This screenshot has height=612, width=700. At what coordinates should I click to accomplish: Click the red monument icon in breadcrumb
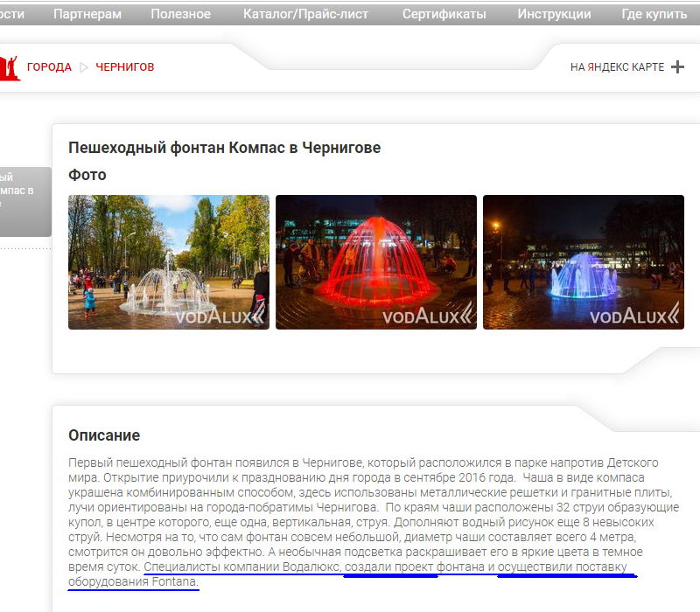[x=10, y=67]
